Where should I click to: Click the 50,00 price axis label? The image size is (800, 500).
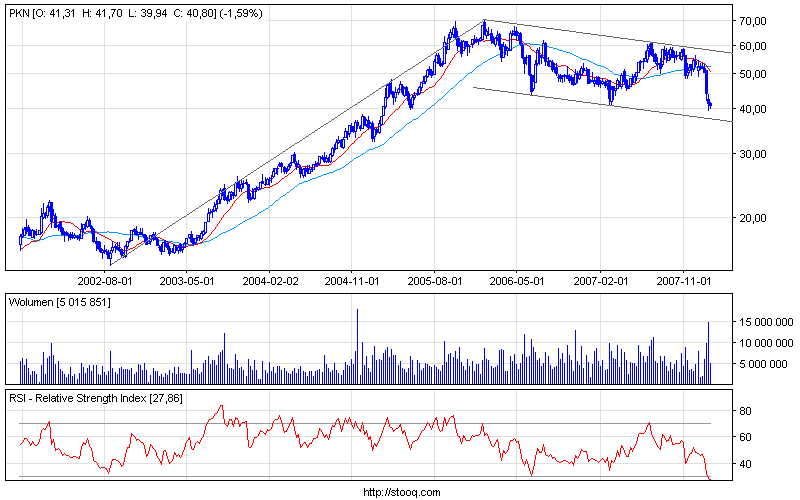(x=753, y=74)
